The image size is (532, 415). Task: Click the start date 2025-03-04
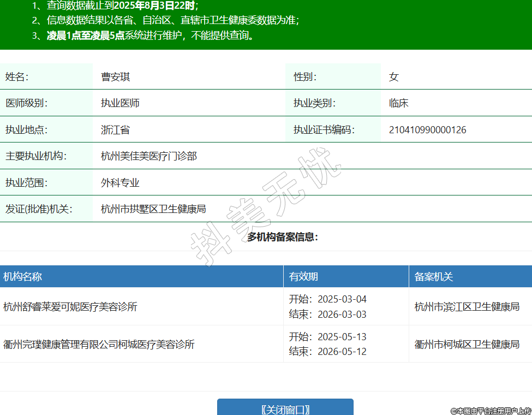(342, 299)
